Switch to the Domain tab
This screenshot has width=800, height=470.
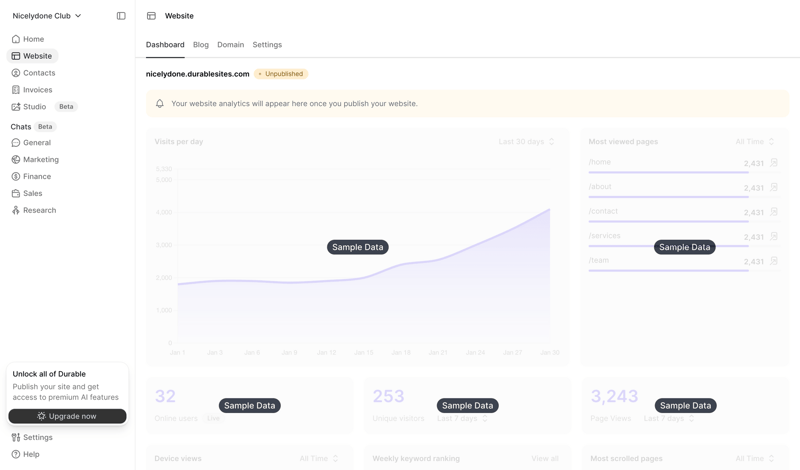tap(230, 45)
